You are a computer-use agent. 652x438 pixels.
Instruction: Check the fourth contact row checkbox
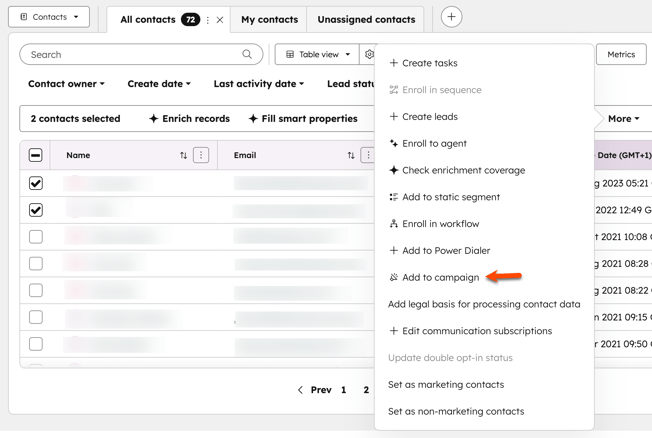point(36,263)
